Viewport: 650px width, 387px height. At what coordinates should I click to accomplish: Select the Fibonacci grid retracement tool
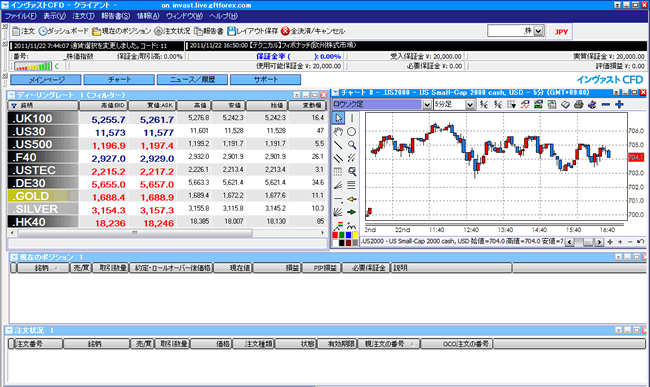click(x=338, y=172)
